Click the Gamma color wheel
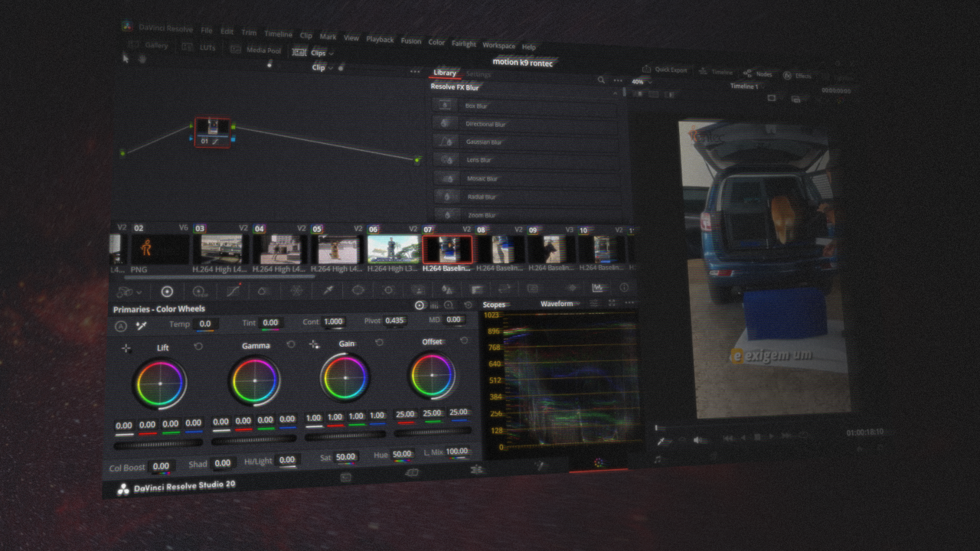This screenshot has width=980, height=551. pos(255,381)
